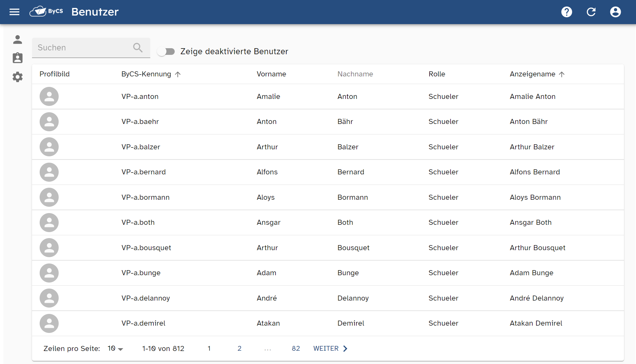Enable Zeige deaktivierte Benutzer
This screenshot has height=364, width=636.
pyautogui.click(x=166, y=51)
